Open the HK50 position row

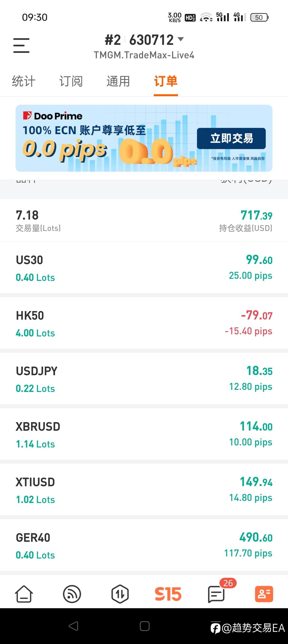[x=144, y=323]
